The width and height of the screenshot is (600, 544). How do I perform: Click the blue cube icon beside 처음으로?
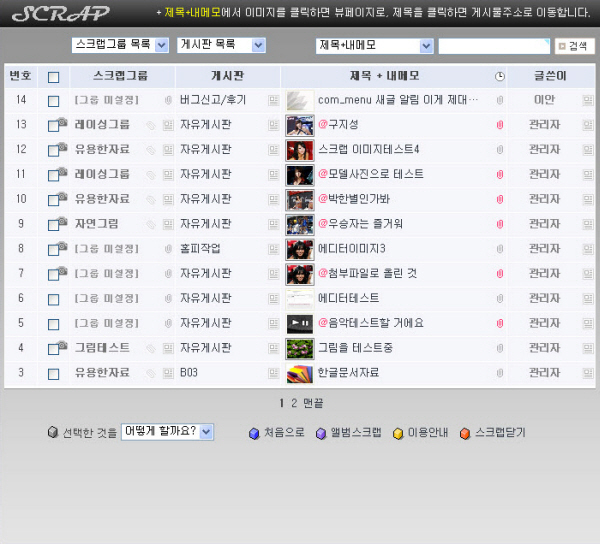254,433
